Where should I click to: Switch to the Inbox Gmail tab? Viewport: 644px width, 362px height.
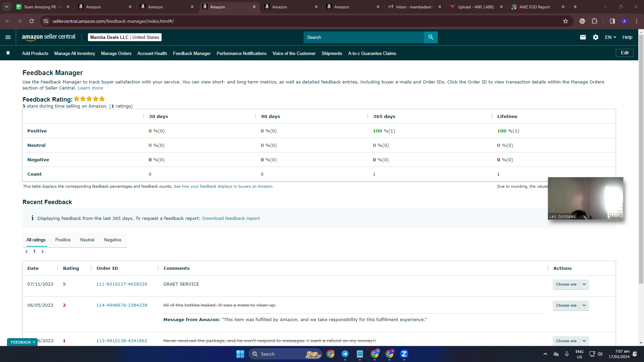[415, 7]
